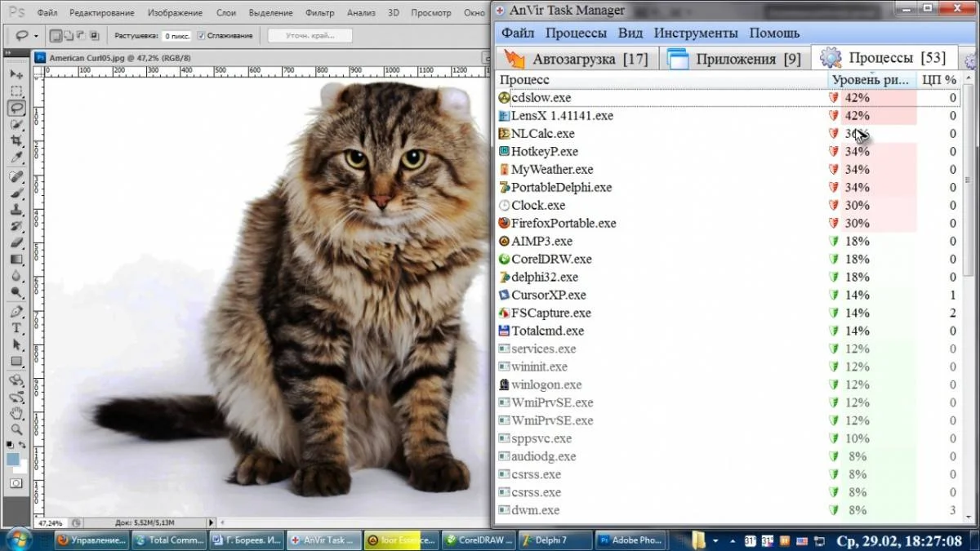Select the Gradient tool
The image size is (980, 551).
point(16,259)
